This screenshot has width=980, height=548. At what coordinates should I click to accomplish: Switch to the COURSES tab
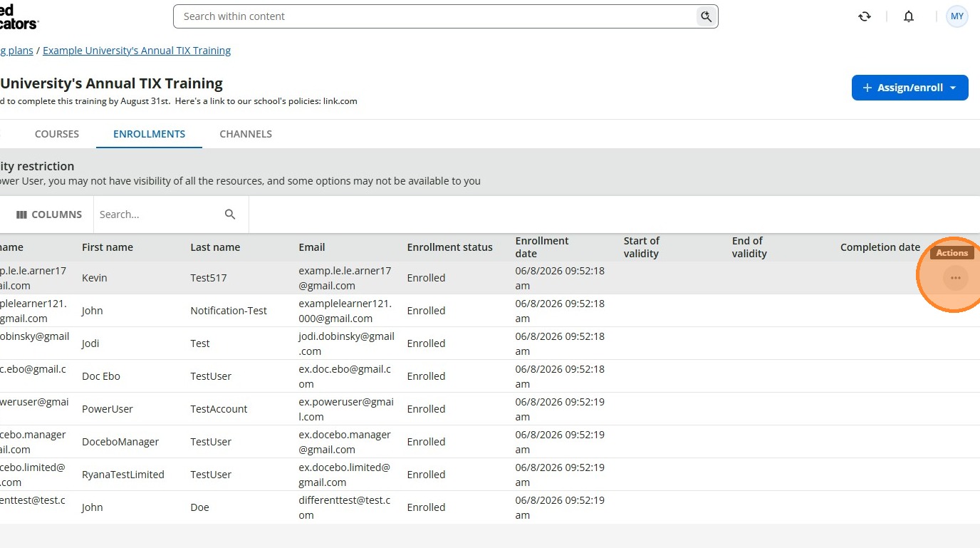57,134
